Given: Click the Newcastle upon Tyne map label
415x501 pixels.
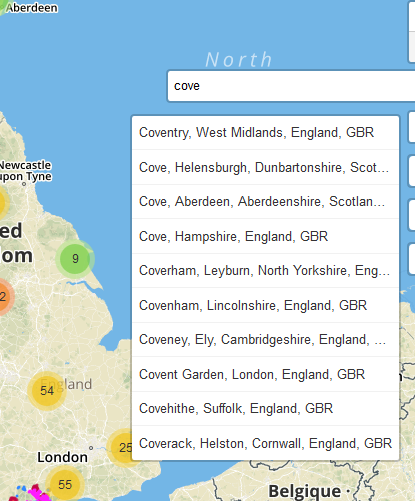Looking at the screenshot, I should (25, 171).
